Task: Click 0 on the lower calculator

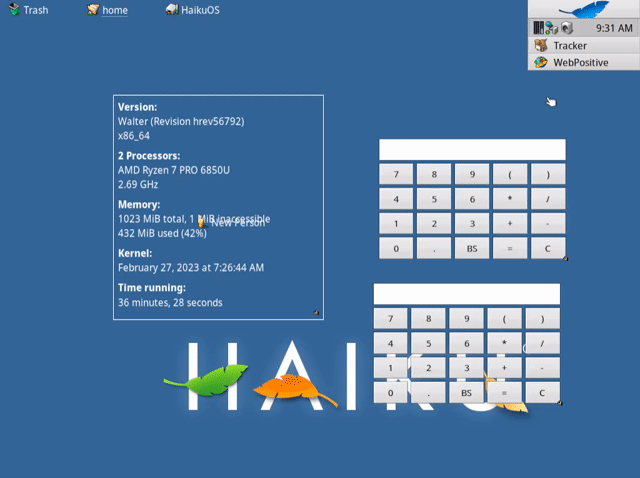Action: coord(391,393)
